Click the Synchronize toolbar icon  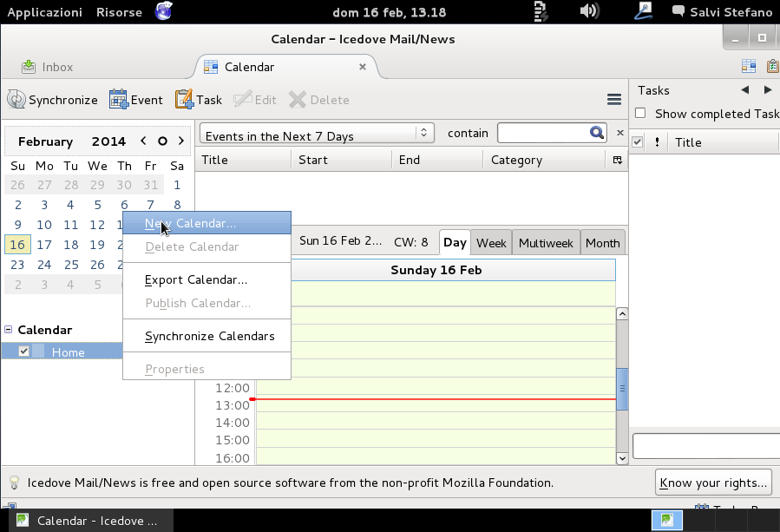16,100
